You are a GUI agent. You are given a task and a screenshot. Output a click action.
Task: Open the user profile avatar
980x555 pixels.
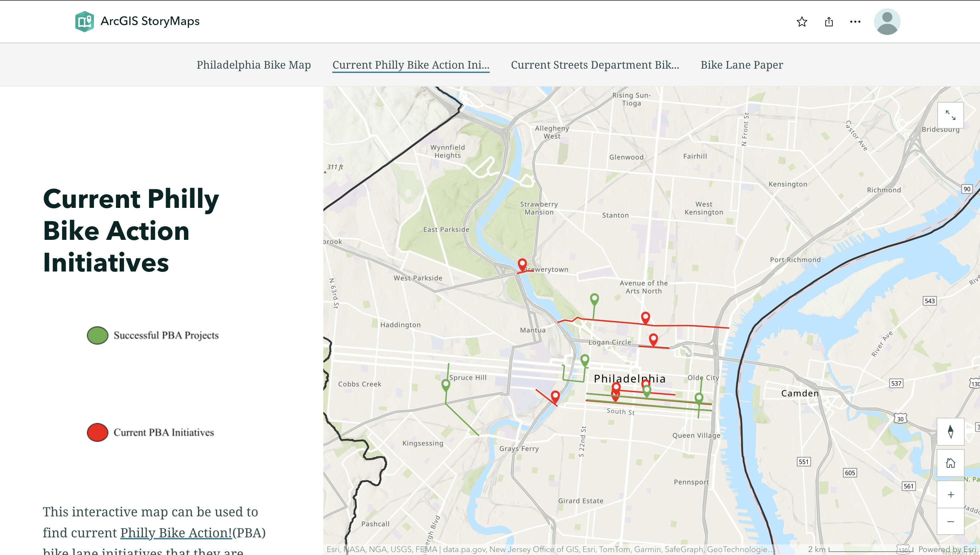[x=887, y=22]
